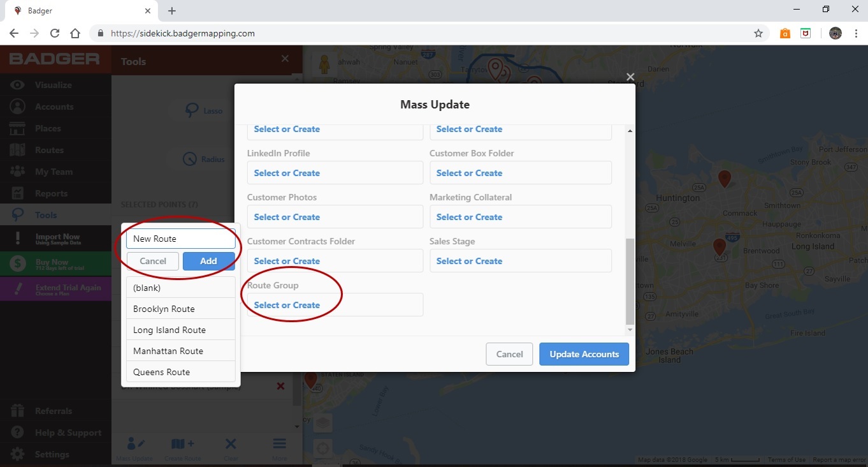Open the Routes map icon
Viewport: 868px width, 467px height.
point(18,150)
